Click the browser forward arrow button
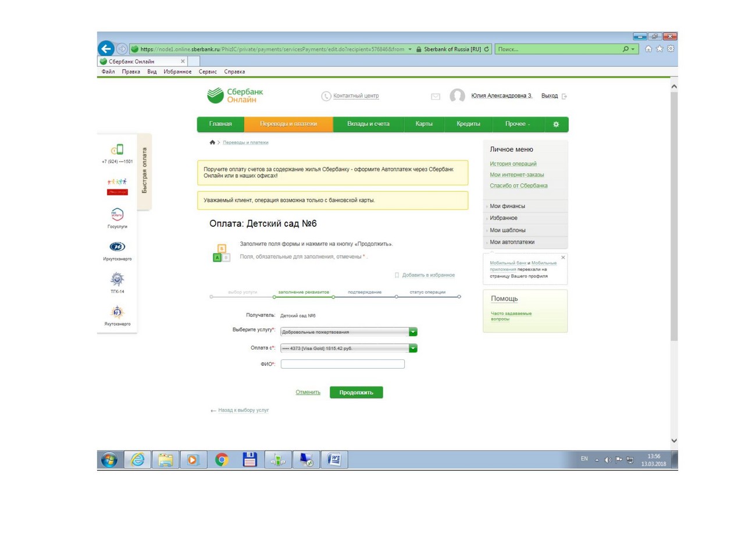Image resolution: width=756 pixels, height=535 pixels. [x=123, y=49]
